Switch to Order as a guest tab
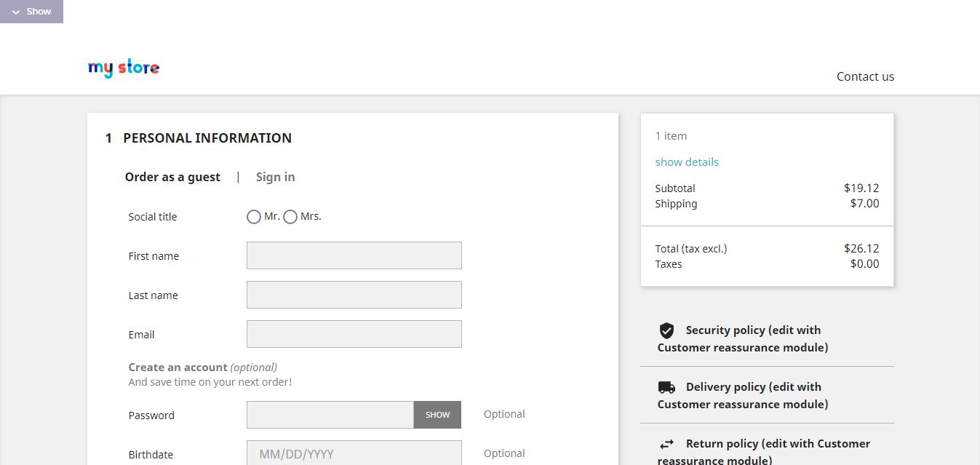 coord(172,177)
